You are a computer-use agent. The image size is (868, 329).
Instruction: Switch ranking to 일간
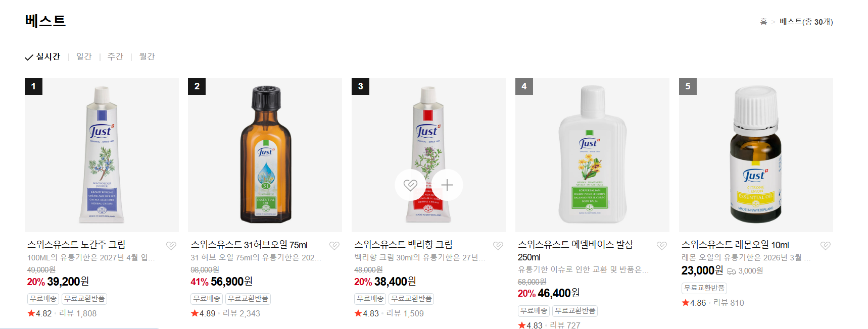pos(84,57)
